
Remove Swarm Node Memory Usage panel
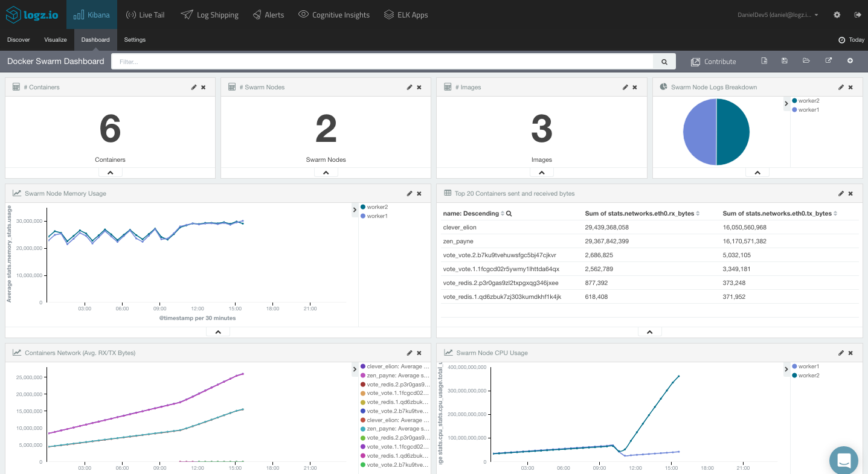pos(419,193)
